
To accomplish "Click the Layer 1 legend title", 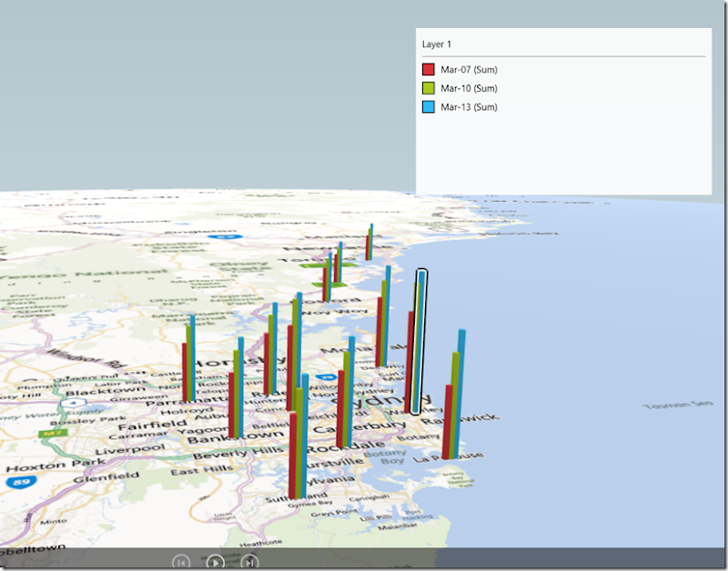I will [x=437, y=44].
